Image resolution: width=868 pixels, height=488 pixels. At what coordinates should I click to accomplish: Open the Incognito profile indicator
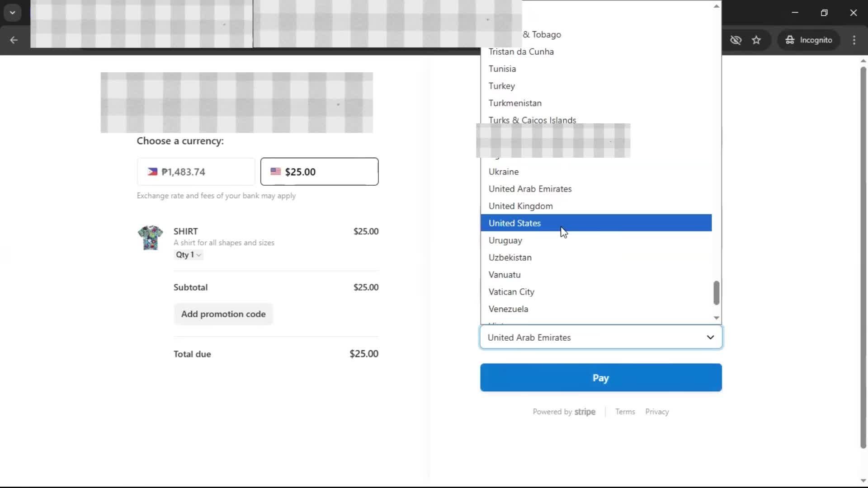(809, 40)
